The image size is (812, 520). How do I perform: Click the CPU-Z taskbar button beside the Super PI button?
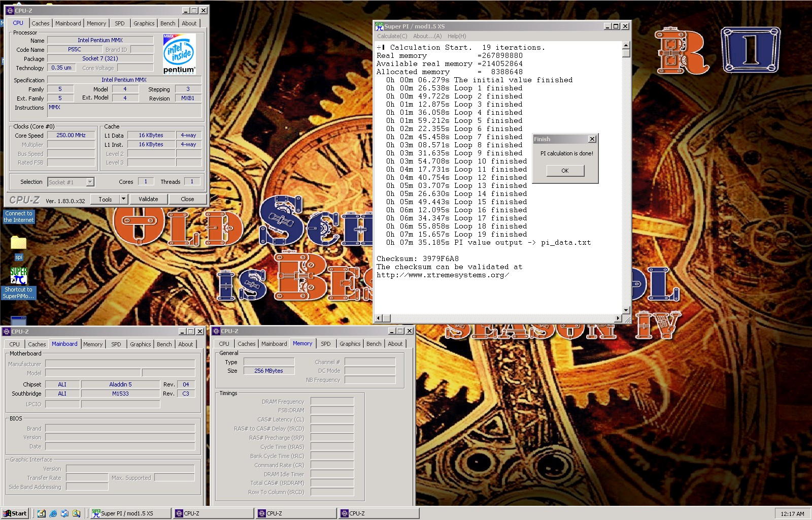(213, 513)
